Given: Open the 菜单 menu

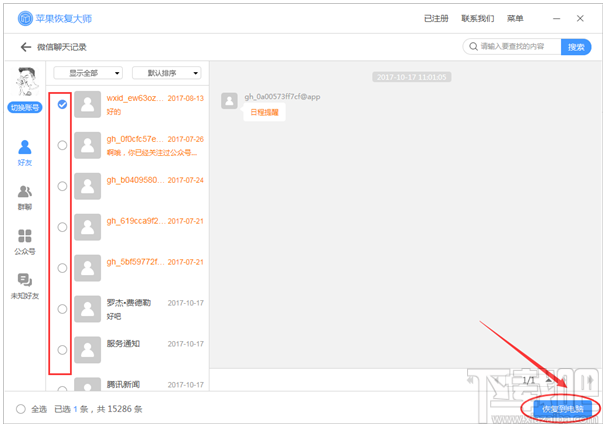Looking at the screenshot, I should [x=515, y=19].
